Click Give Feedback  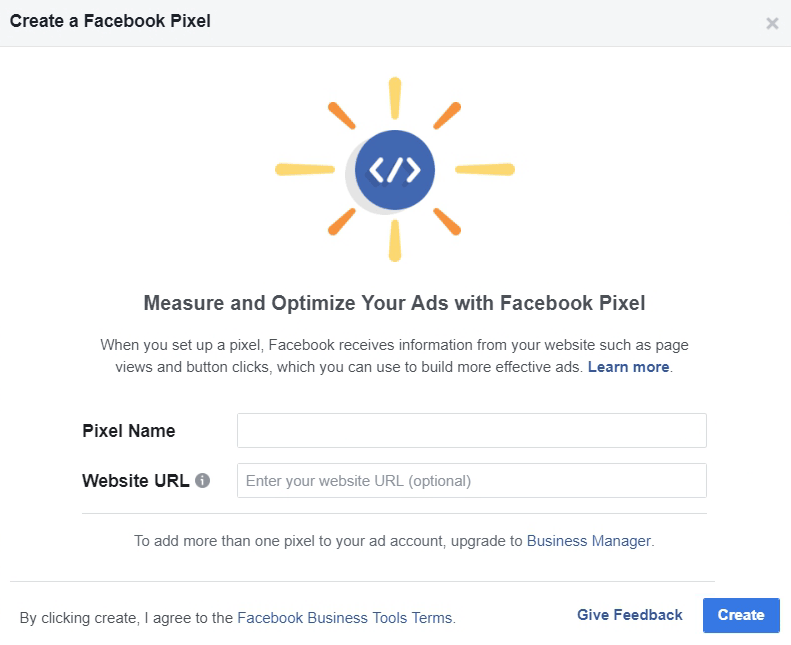point(630,615)
